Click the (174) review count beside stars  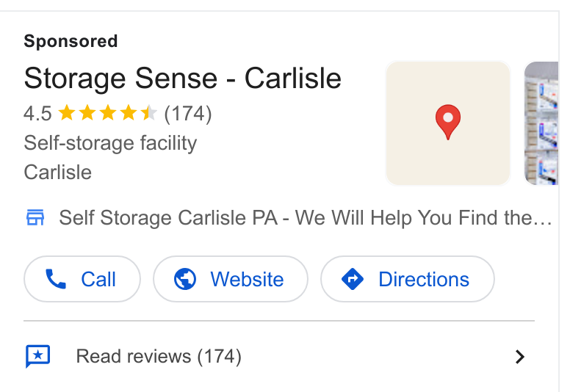point(188,114)
